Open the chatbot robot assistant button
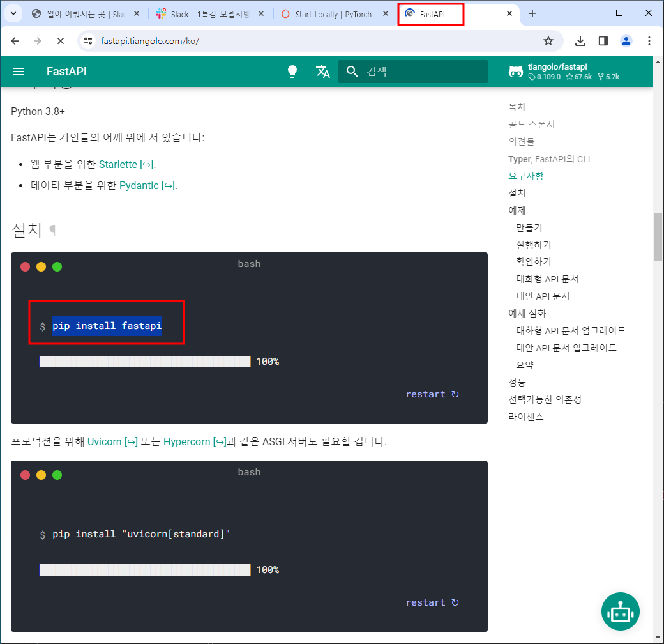 click(621, 612)
